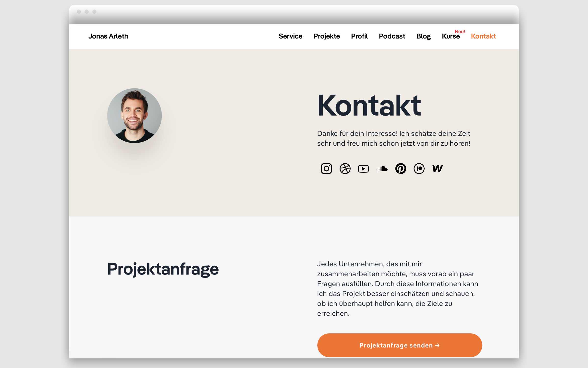
Task: Click the Profil navigation link
Action: click(x=359, y=36)
